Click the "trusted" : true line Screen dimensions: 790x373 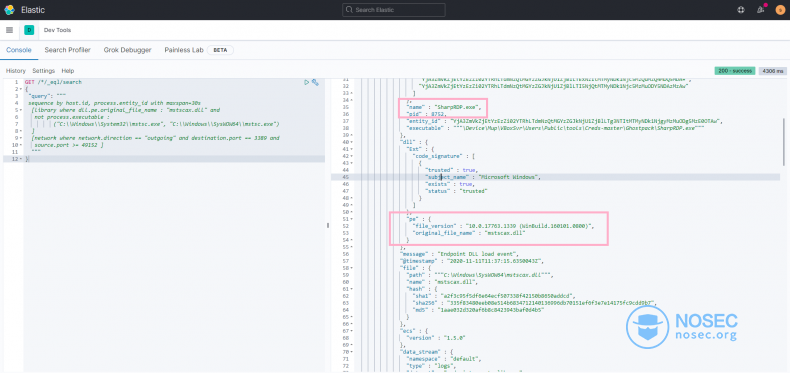tap(451, 170)
